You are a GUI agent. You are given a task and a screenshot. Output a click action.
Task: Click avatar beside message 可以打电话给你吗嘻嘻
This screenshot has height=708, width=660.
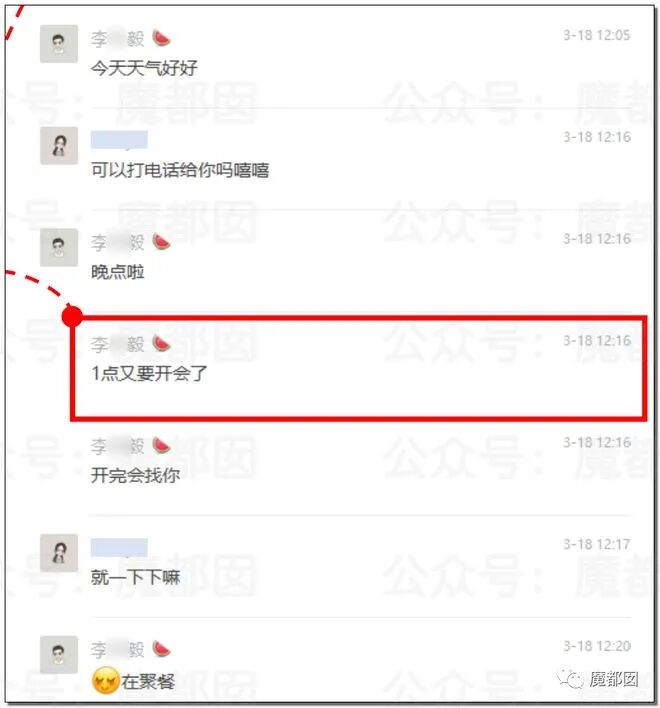point(59,145)
